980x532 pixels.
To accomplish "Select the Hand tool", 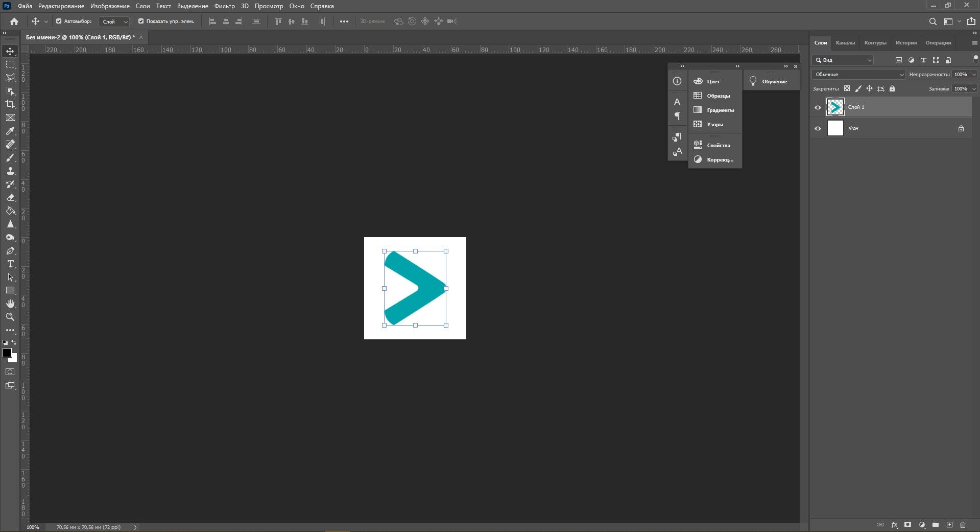I will (10, 303).
